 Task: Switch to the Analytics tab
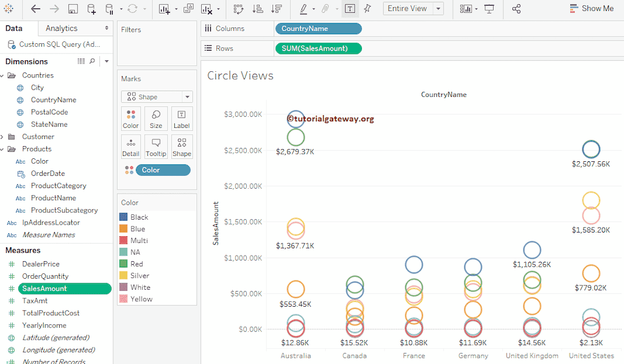click(x=60, y=28)
